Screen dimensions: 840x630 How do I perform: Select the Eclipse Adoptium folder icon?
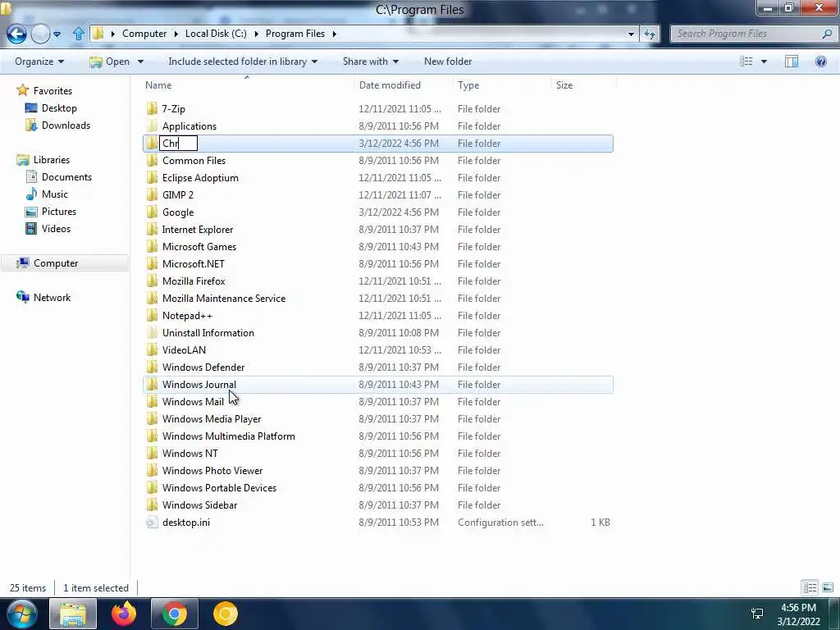(x=152, y=178)
